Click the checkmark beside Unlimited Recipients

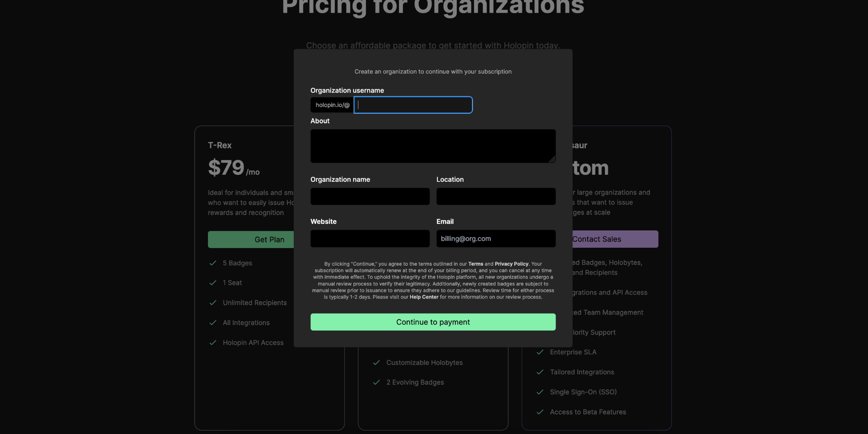click(x=213, y=303)
